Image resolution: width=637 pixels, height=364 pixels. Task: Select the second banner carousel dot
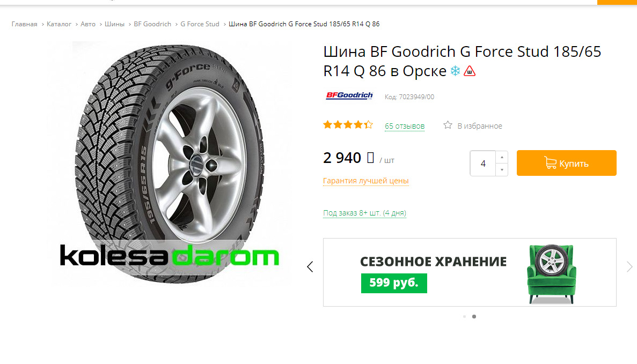pyautogui.click(x=474, y=316)
